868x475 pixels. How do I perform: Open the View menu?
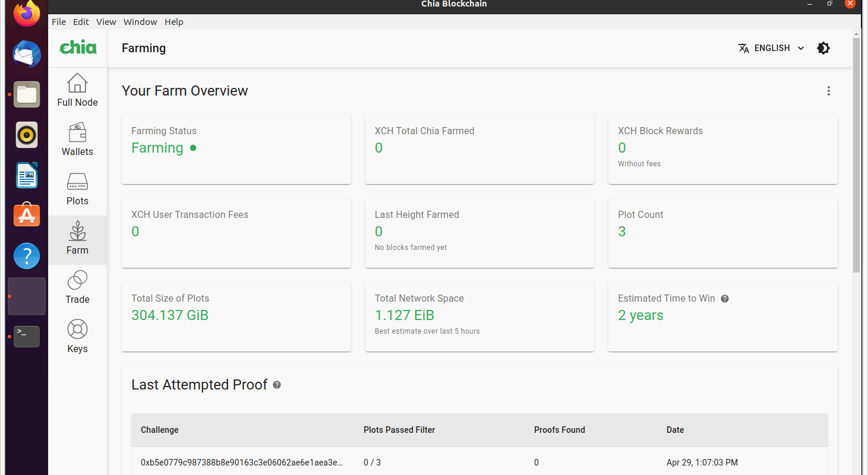(x=106, y=22)
